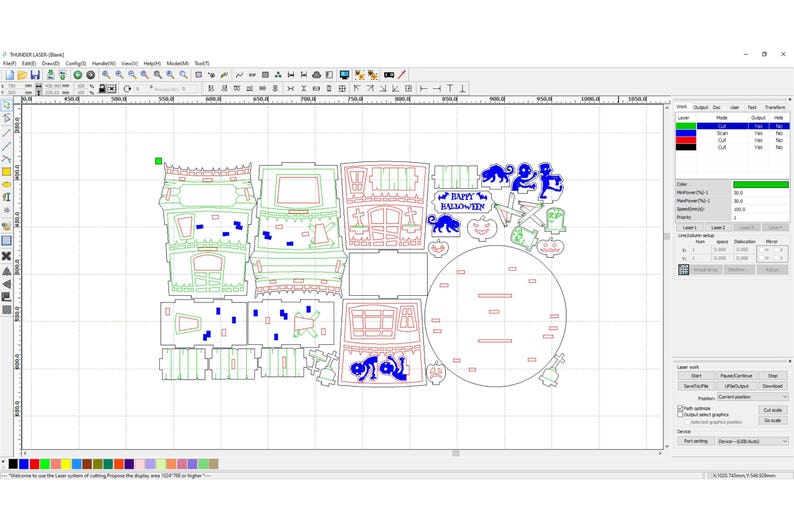The height and width of the screenshot is (529, 794).
Task: Switch to the Output tab
Action: click(x=701, y=107)
